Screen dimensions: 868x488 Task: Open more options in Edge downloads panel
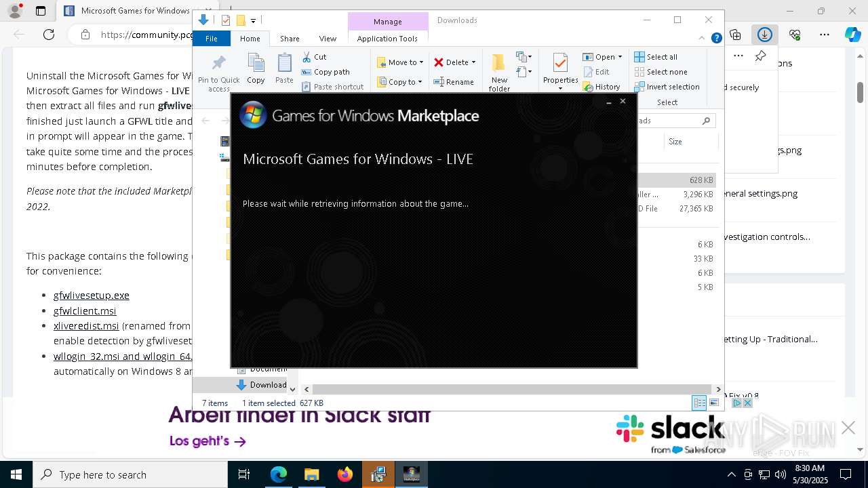coord(738,56)
